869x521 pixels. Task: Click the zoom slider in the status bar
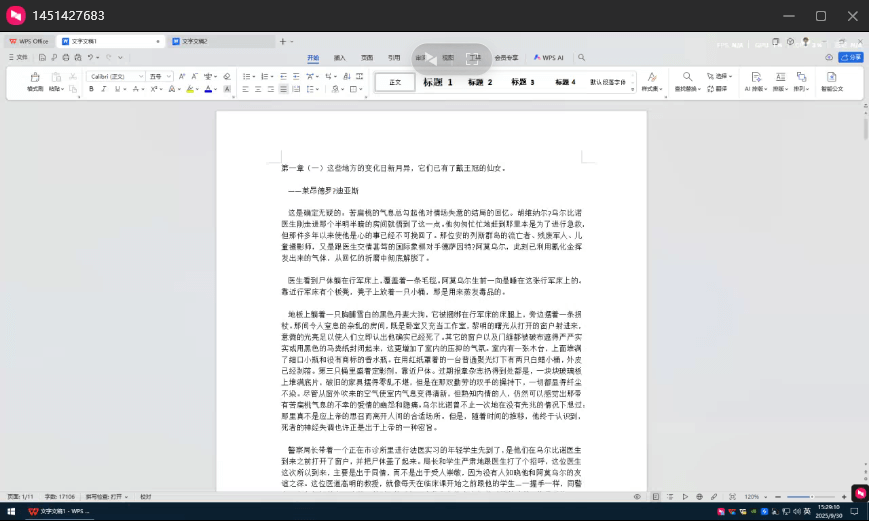pyautogui.click(x=798, y=496)
